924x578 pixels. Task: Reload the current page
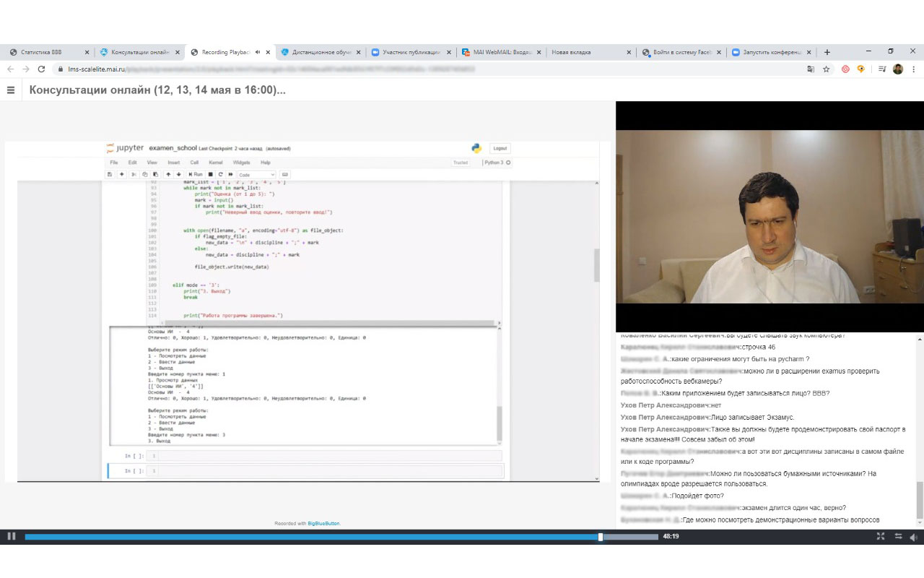click(42, 69)
